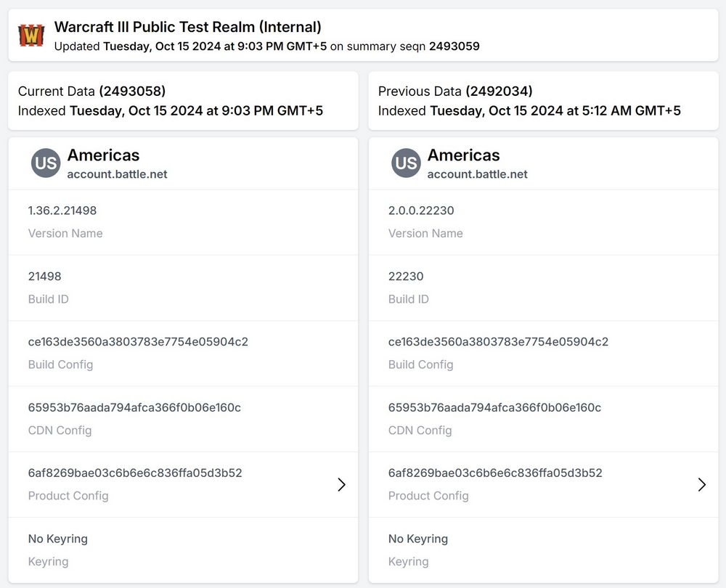Image resolution: width=726 pixels, height=588 pixels.
Task: Click Americas heading in Previous Data panel
Action: [x=463, y=155]
